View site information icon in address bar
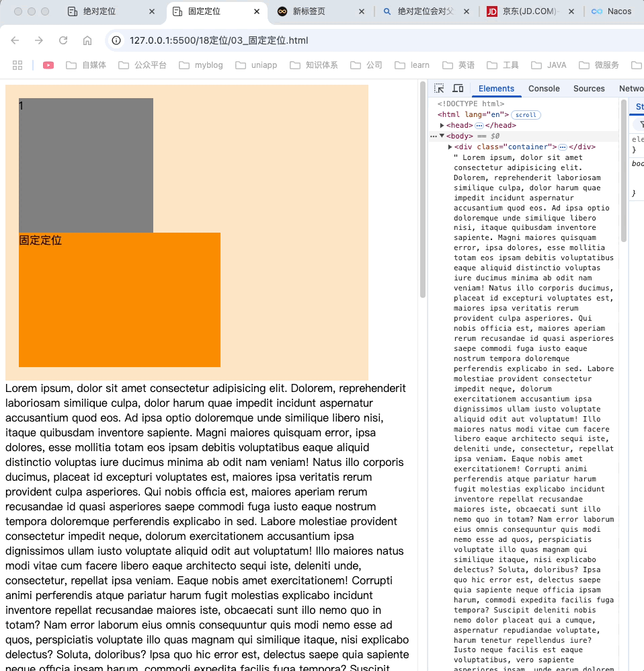Image resolution: width=644 pixels, height=671 pixels. (x=116, y=40)
